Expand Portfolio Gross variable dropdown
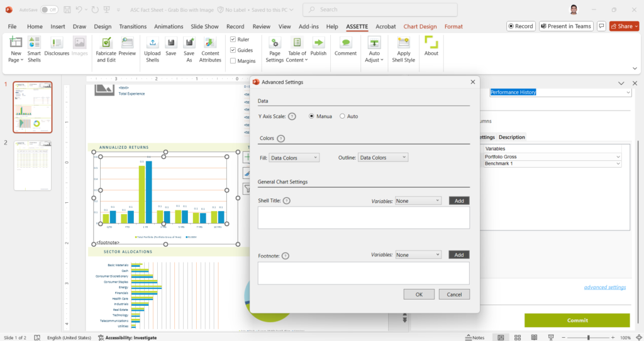 coord(618,157)
